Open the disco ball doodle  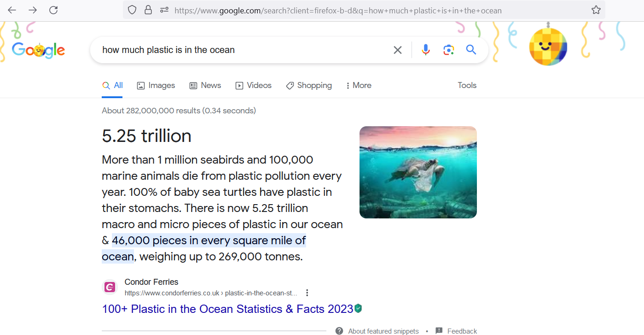coord(548,47)
